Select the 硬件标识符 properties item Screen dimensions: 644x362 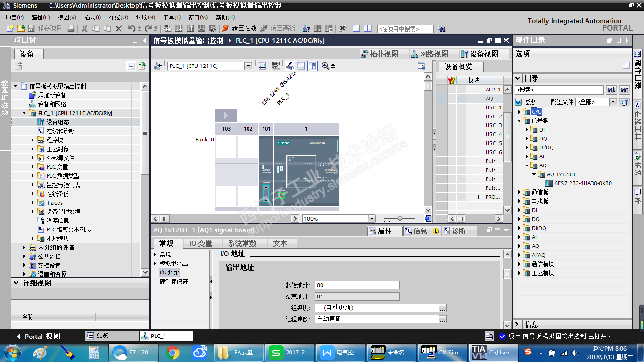coord(173,281)
